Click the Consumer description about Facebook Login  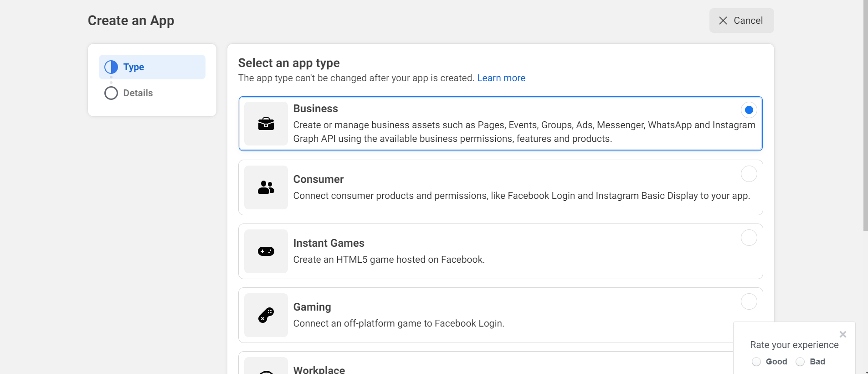(x=522, y=196)
